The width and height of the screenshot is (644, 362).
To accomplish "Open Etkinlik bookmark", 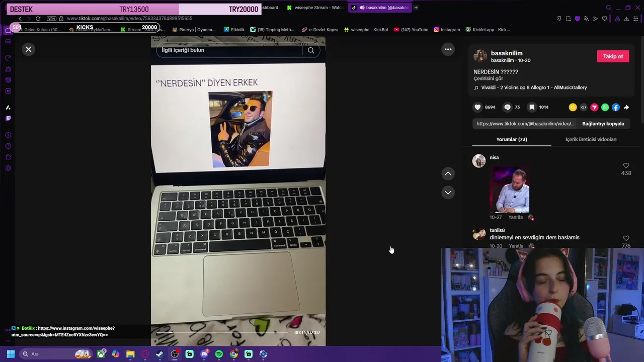I will point(234,30).
